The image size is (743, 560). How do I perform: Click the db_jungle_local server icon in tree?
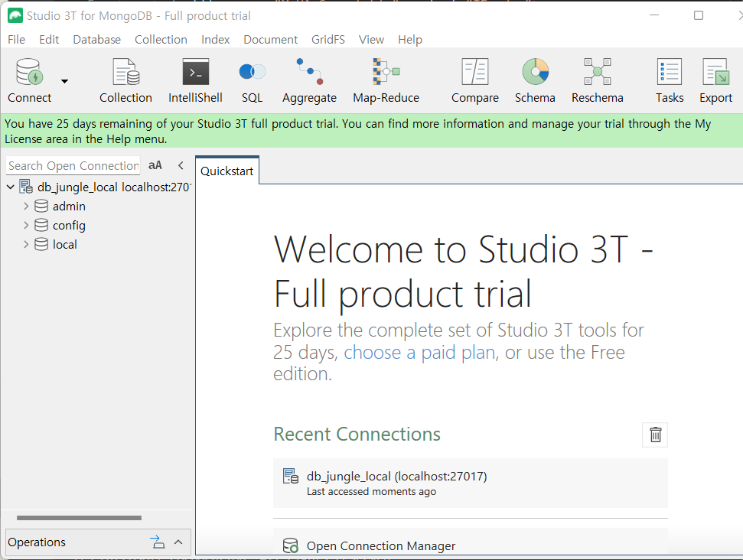point(26,187)
